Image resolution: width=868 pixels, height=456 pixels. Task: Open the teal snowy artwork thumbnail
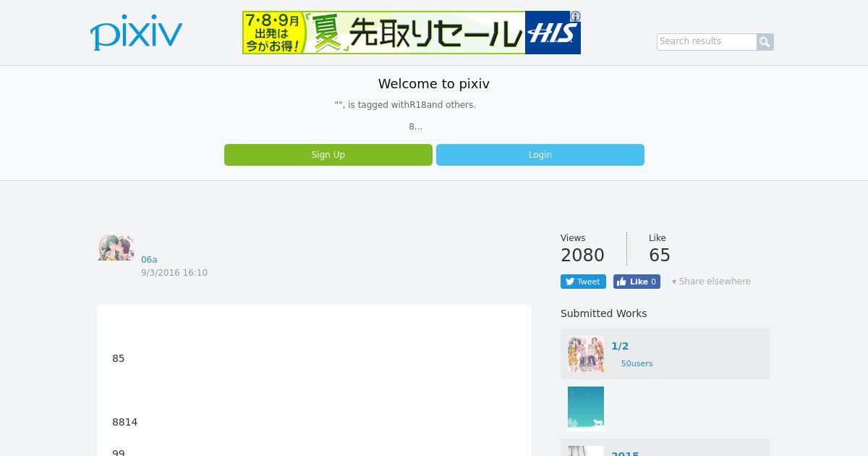pos(586,408)
